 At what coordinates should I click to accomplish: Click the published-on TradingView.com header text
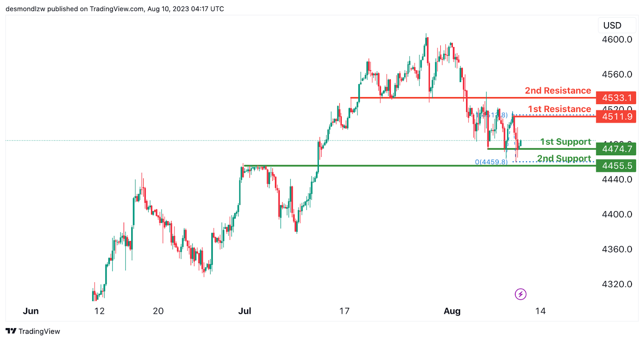click(x=115, y=9)
